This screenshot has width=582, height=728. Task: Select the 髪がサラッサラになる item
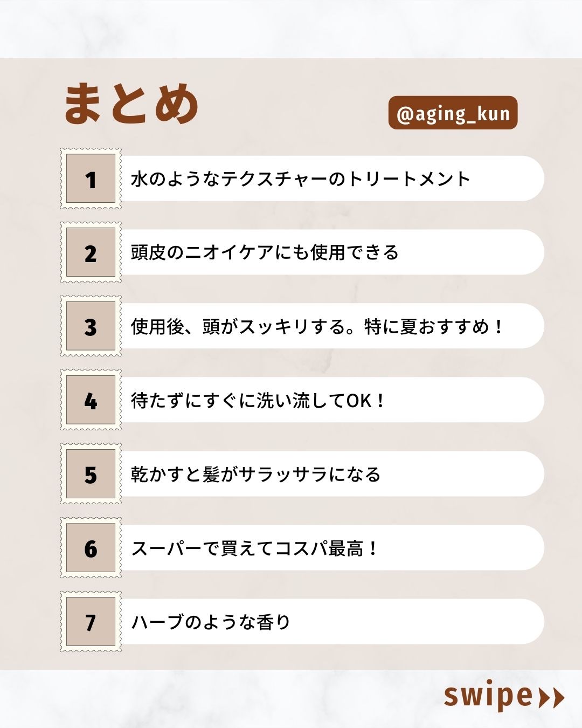coord(255,475)
